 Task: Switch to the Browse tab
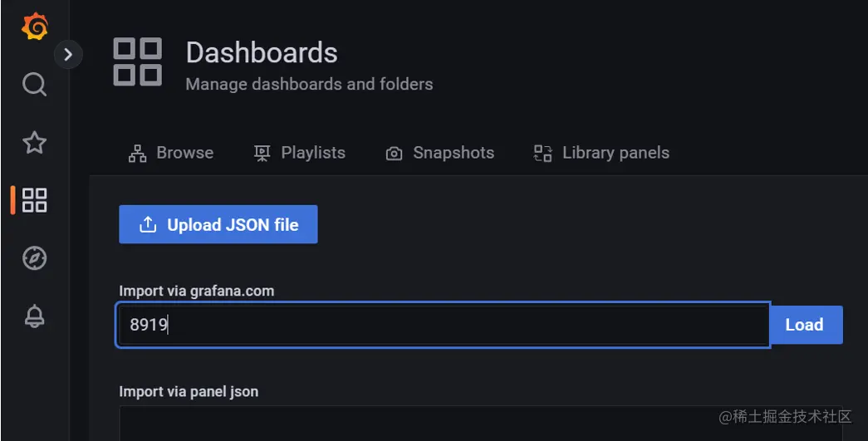(x=170, y=153)
